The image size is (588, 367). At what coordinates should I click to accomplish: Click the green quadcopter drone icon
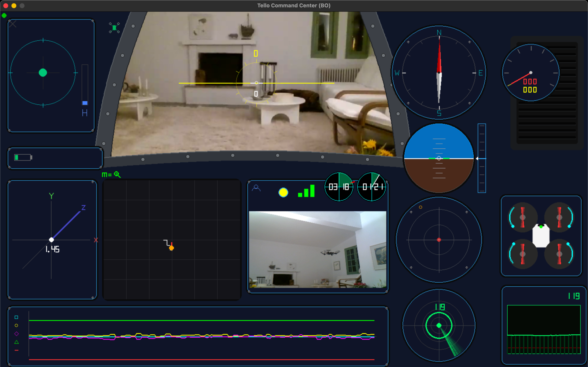click(x=114, y=28)
